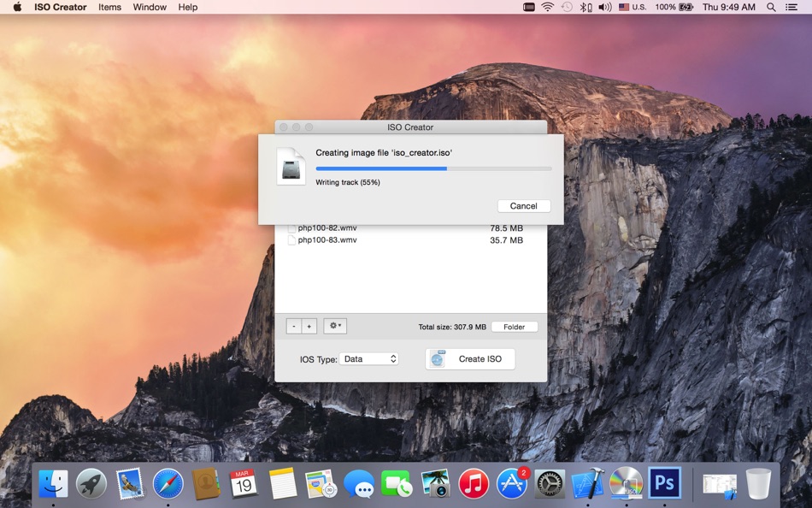This screenshot has width=812, height=508.
Task: Open Photo Booth or iPhoto icon in Dock
Action: pos(435,484)
